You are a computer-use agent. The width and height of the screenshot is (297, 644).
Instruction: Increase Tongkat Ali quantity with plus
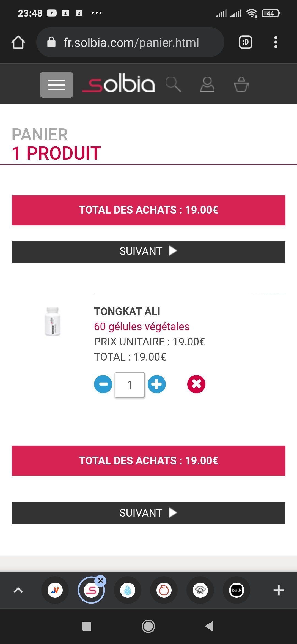[157, 384]
